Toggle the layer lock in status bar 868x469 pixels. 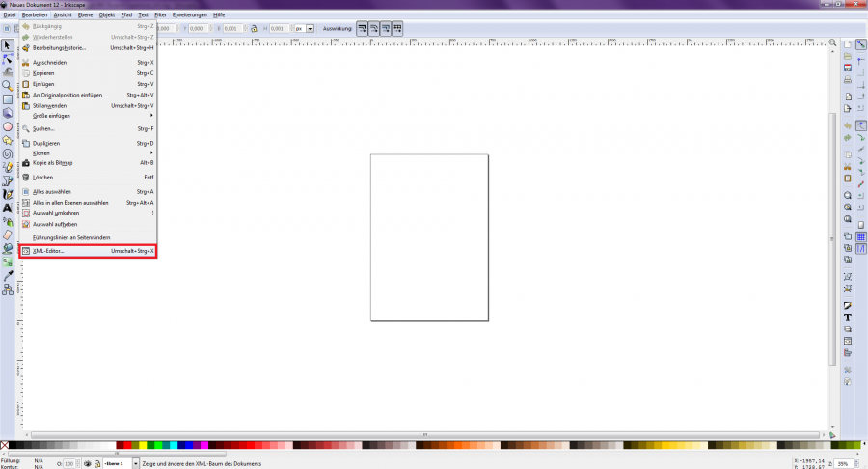coord(97,463)
